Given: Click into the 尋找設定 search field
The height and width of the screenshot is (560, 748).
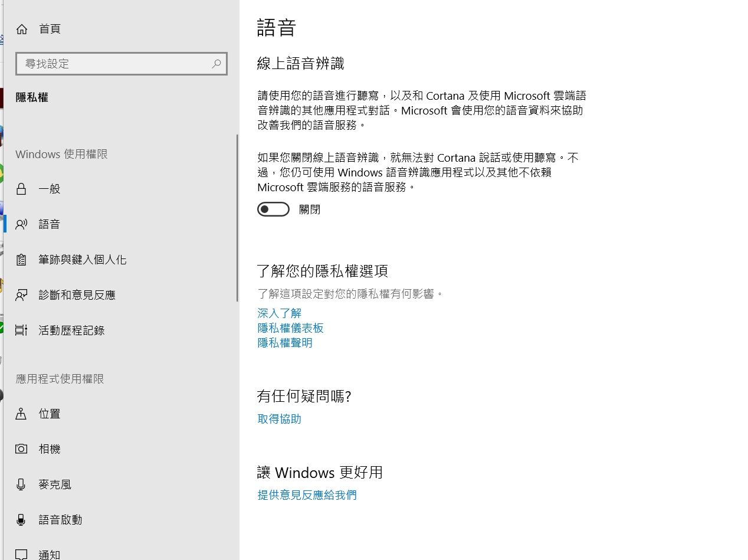Looking at the screenshot, I should pos(122,63).
